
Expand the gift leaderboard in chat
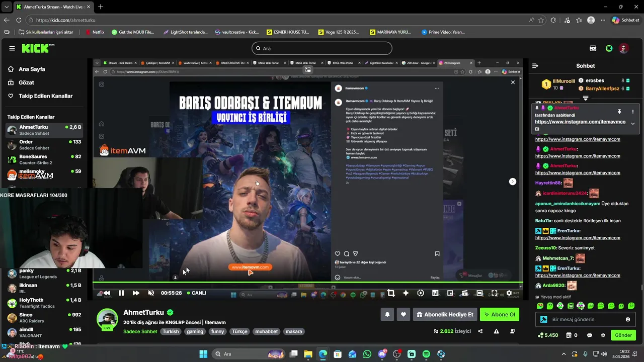pyautogui.click(x=586, y=98)
